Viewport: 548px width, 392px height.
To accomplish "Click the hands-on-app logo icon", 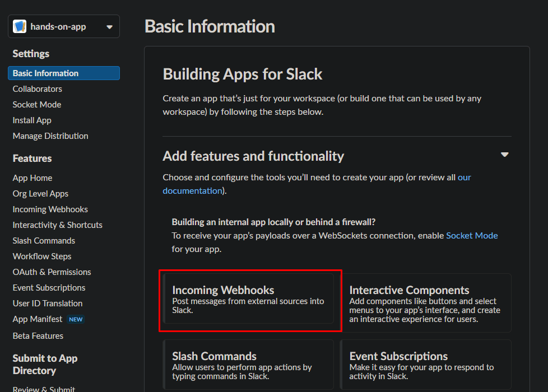I will [20, 26].
